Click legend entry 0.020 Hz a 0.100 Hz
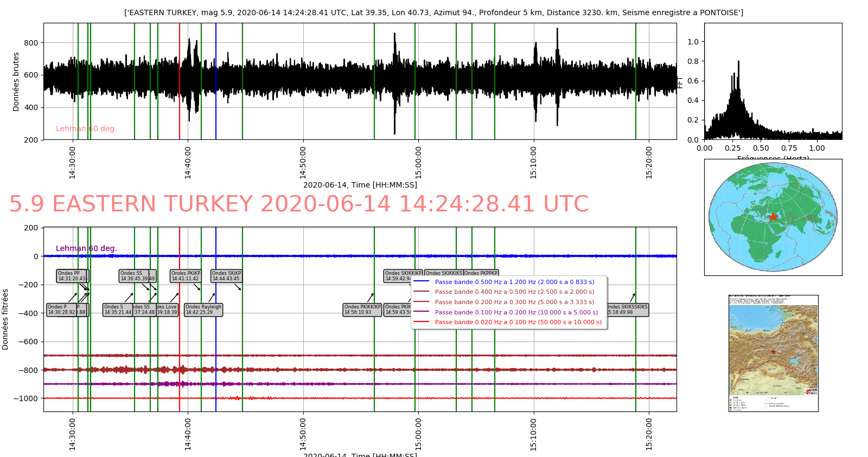 coord(518,322)
